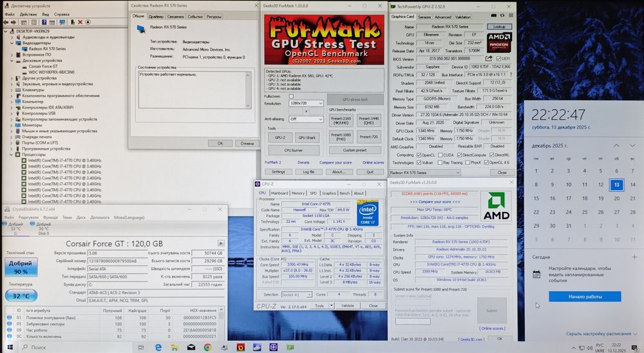Click update driver icon in Device Manager
644x353 pixels.
pos(73,22)
